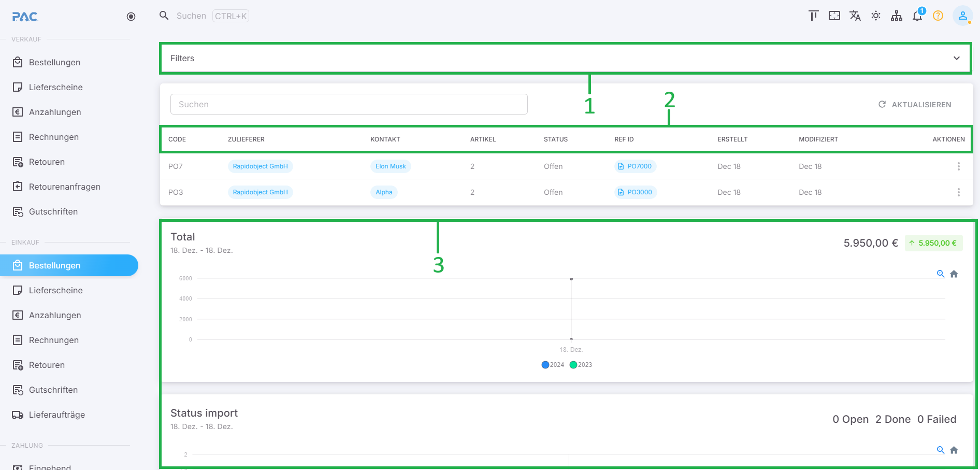Open the user profile avatar

pyautogui.click(x=962, y=16)
